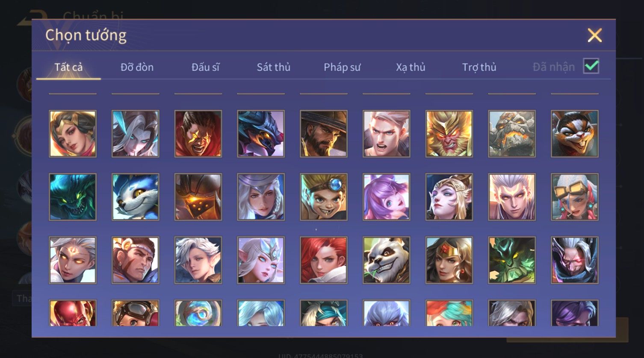Open the Sát thủ tab

click(274, 67)
